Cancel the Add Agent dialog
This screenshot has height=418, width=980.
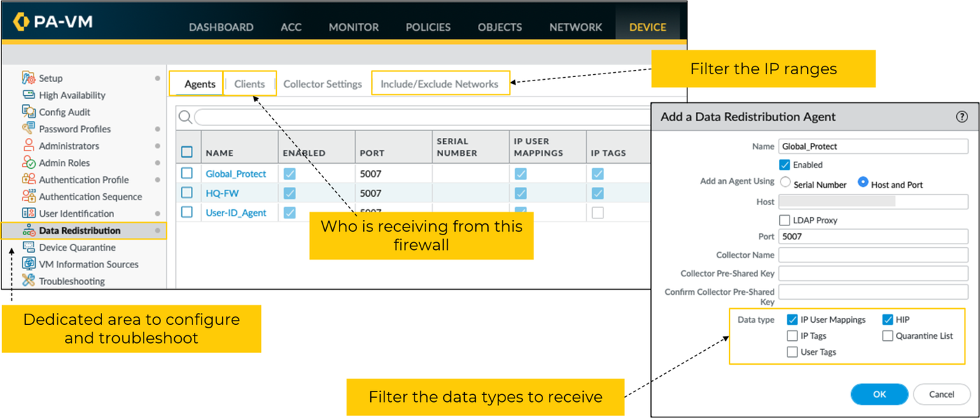tap(941, 394)
